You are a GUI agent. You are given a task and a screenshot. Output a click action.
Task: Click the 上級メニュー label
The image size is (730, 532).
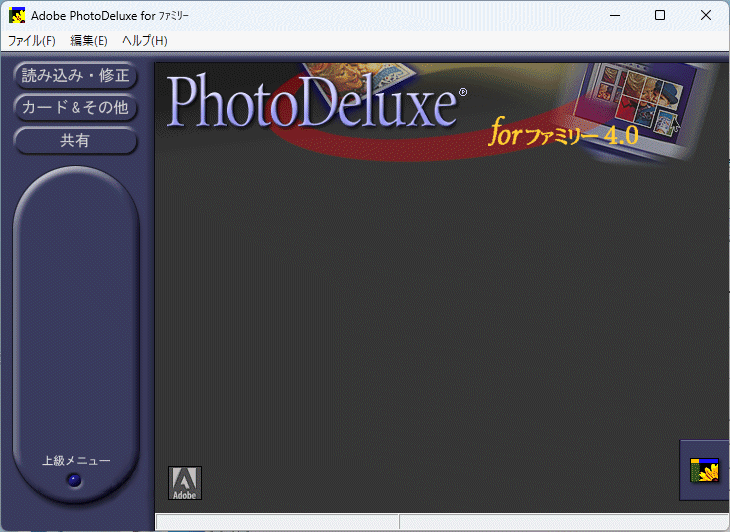(x=76, y=461)
